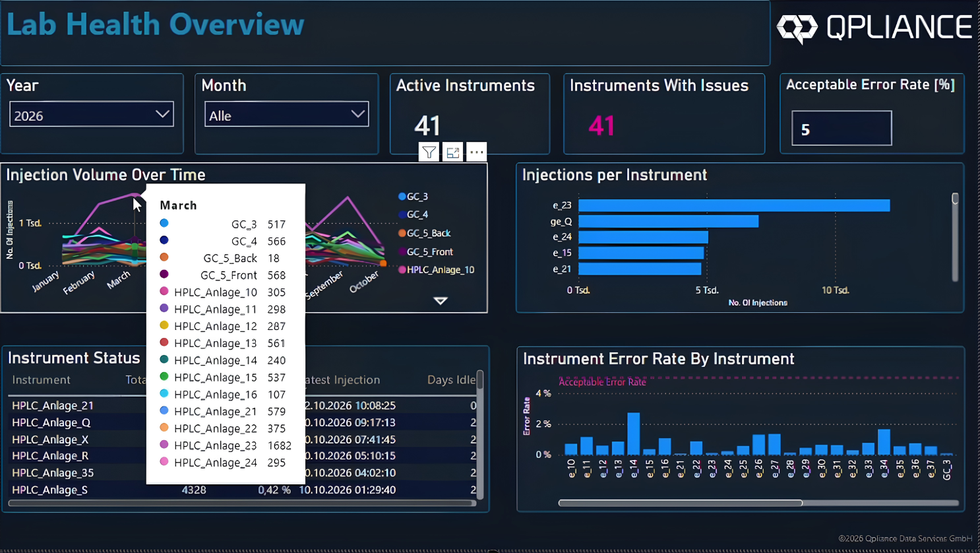Click the e_14 error rate bar
Viewport: 980px width, 553px height.
[634, 434]
